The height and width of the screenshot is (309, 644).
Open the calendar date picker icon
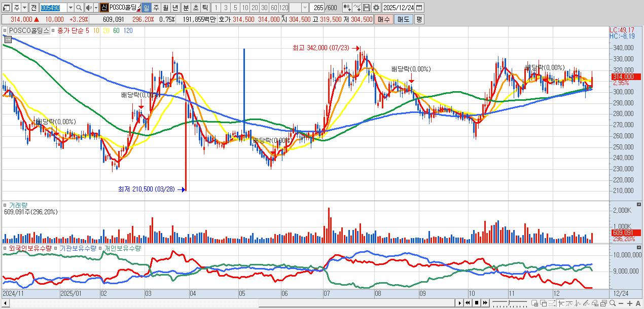[419, 8]
